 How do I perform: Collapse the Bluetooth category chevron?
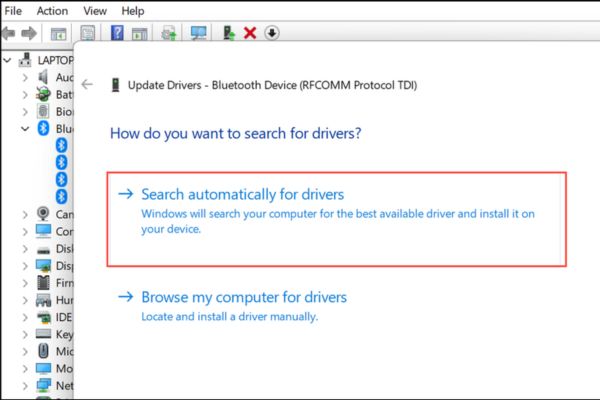(x=25, y=129)
